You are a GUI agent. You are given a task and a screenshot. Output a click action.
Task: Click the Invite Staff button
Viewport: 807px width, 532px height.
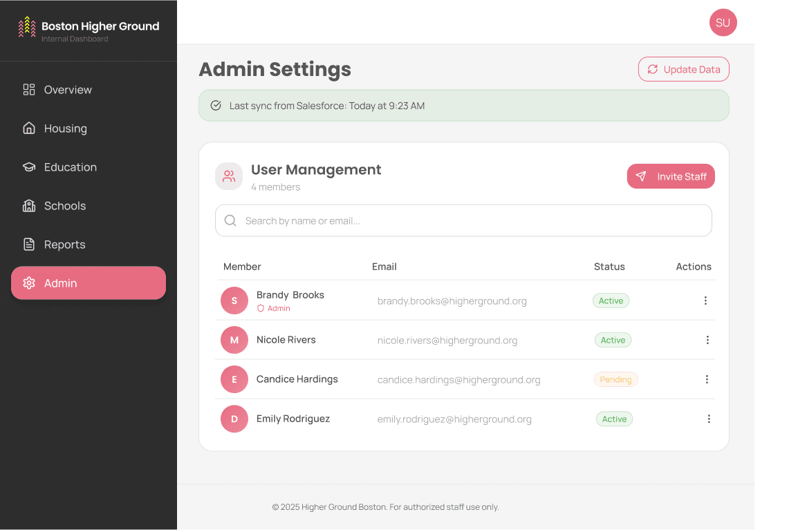671,177
